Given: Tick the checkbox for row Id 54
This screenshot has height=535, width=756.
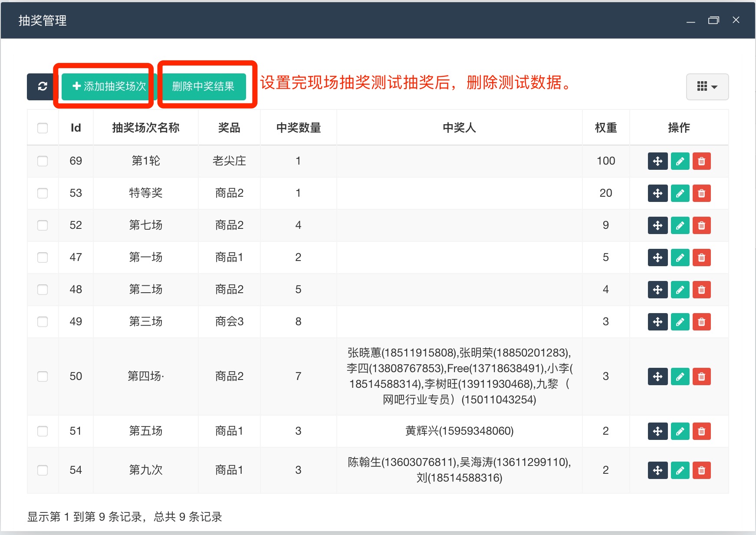Looking at the screenshot, I should 43,470.
